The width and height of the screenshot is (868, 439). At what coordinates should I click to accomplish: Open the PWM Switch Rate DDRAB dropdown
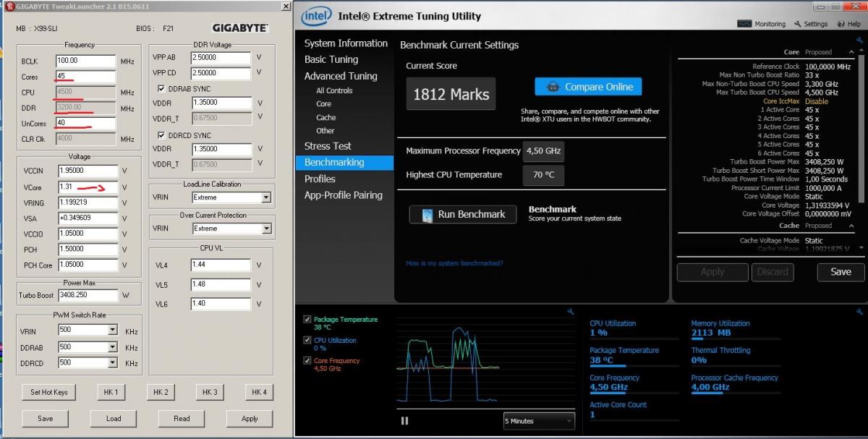pyautogui.click(x=112, y=346)
